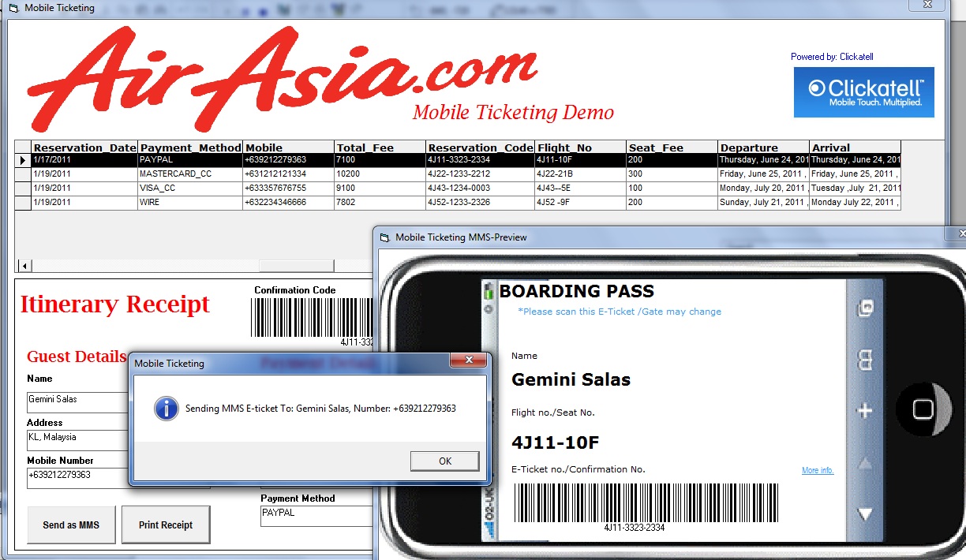Close the Mobile Ticketing message dialog
Screen dimensions: 966x560
(x=469, y=360)
